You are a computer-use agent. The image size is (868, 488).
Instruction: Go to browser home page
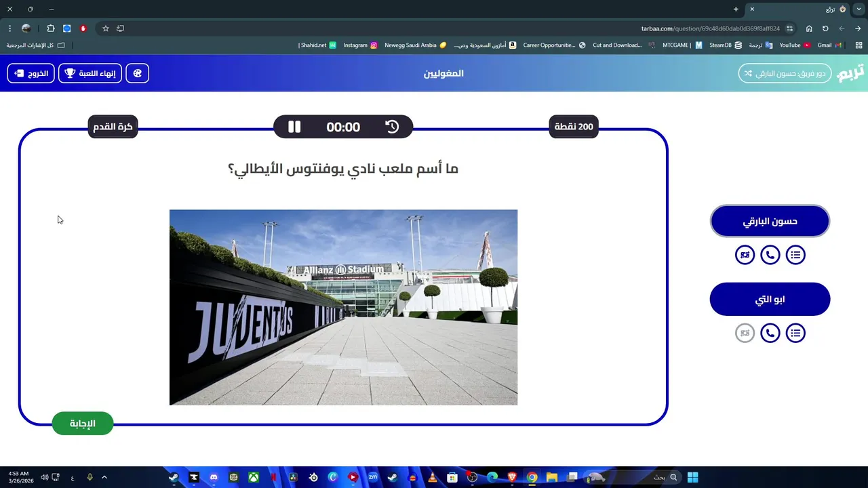809,28
